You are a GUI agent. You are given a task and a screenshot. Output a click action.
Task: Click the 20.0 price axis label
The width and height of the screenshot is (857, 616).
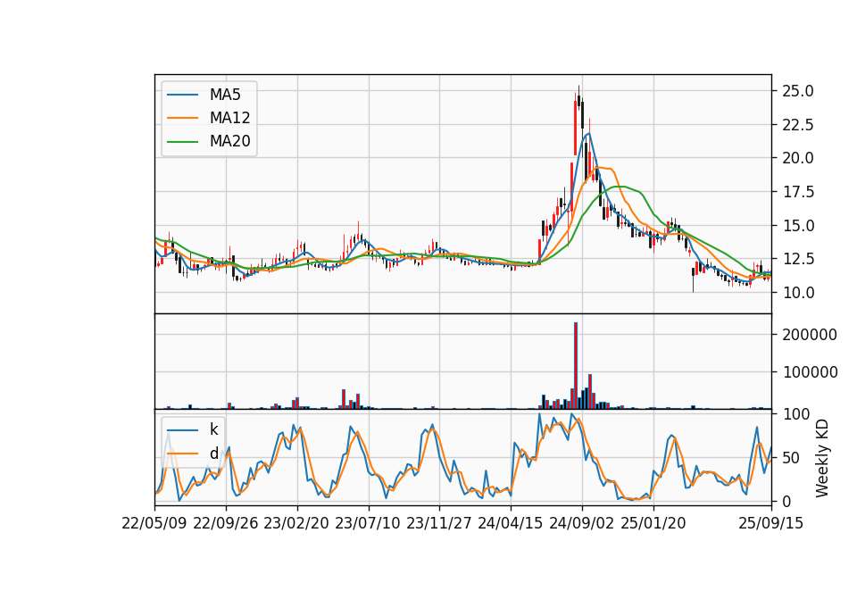pyautogui.click(x=798, y=158)
